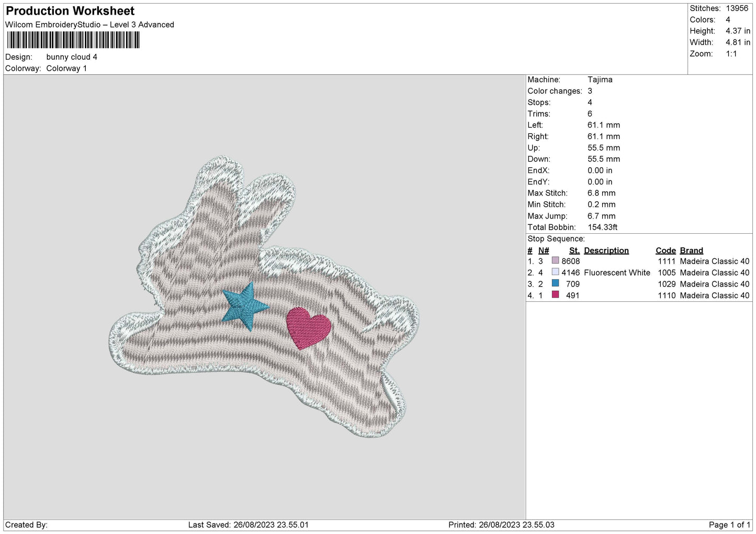Click the blue star on the bunny
This screenshot has width=756, height=534.
245,307
